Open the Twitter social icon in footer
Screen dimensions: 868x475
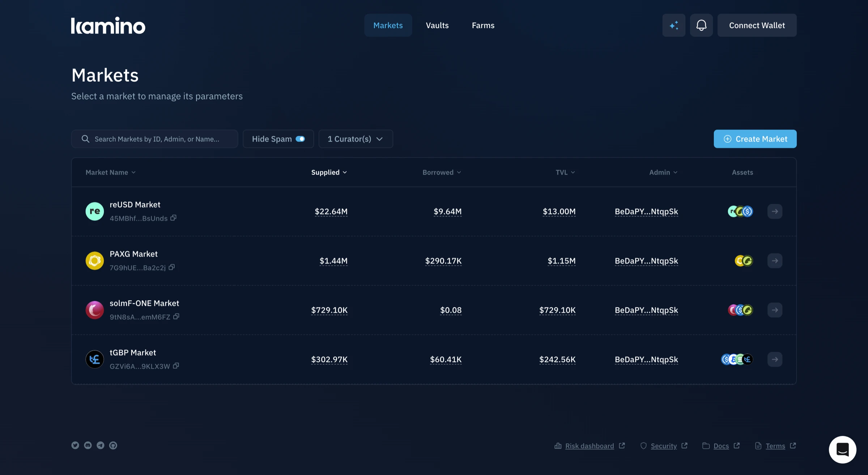point(75,445)
